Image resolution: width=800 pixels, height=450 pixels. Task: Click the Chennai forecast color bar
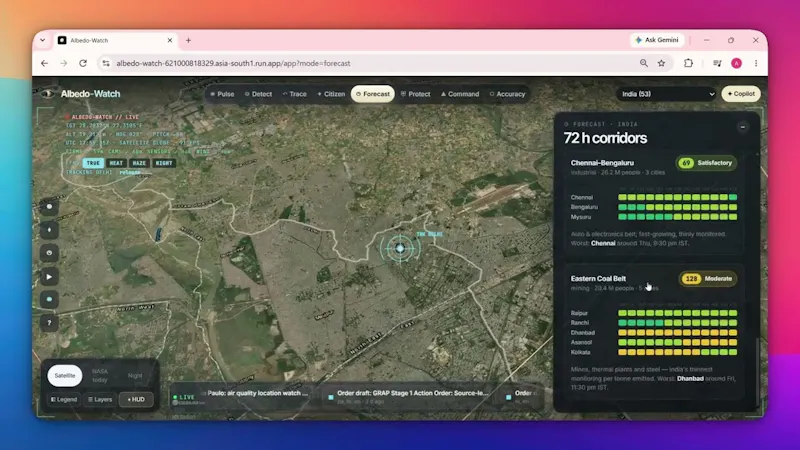(x=678, y=197)
